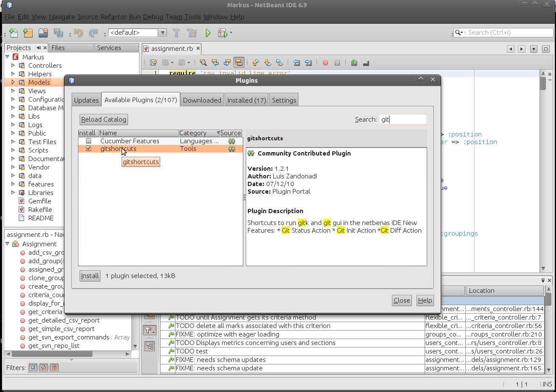Switch to the Updates tab
This screenshot has width=556, height=392.
click(x=86, y=100)
